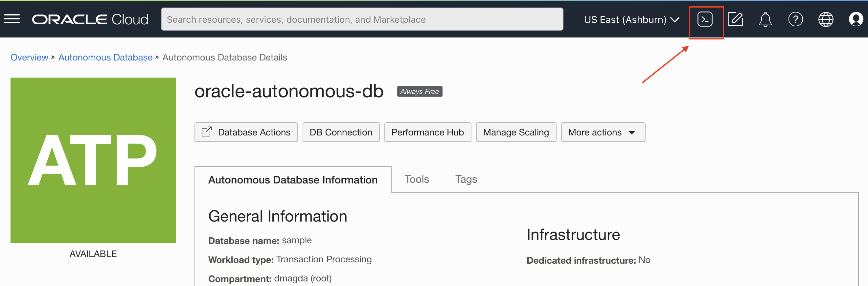Open the help question mark icon
Image resolution: width=868 pixels, height=286 pixels.
[x=795, y=19]
